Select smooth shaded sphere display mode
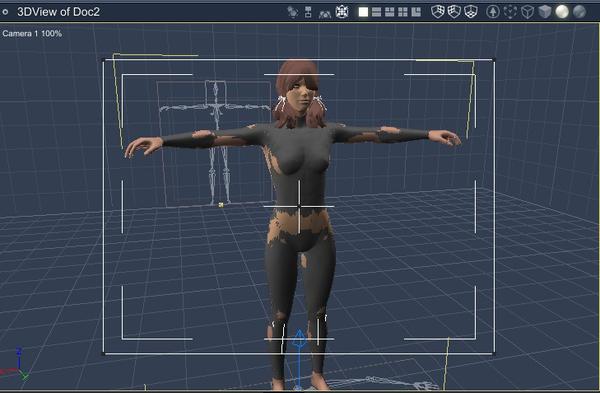The width and height of the screenshot is (600, 393). (562, 12)
